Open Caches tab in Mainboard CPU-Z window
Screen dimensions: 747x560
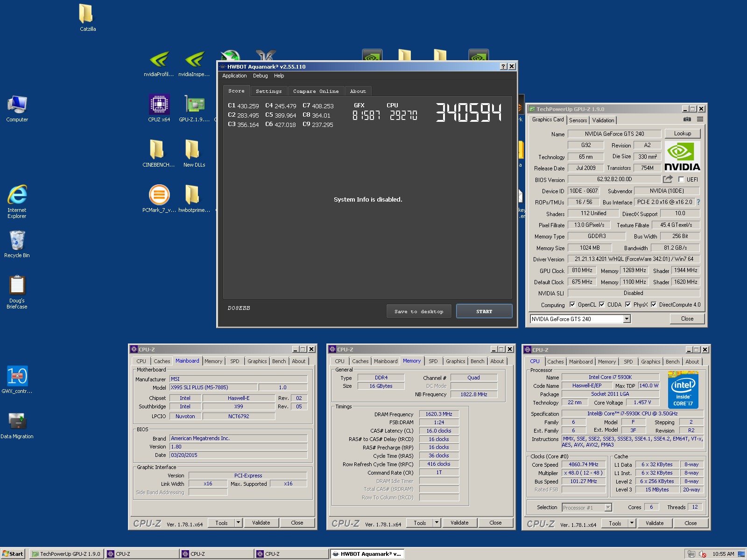click(162, 361)
